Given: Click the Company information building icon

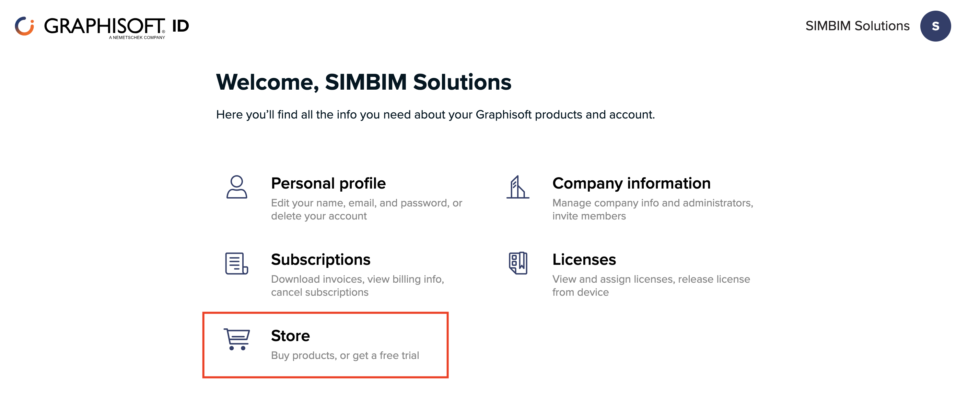Looking at the screenshot, I should click(x=517, y=187).
